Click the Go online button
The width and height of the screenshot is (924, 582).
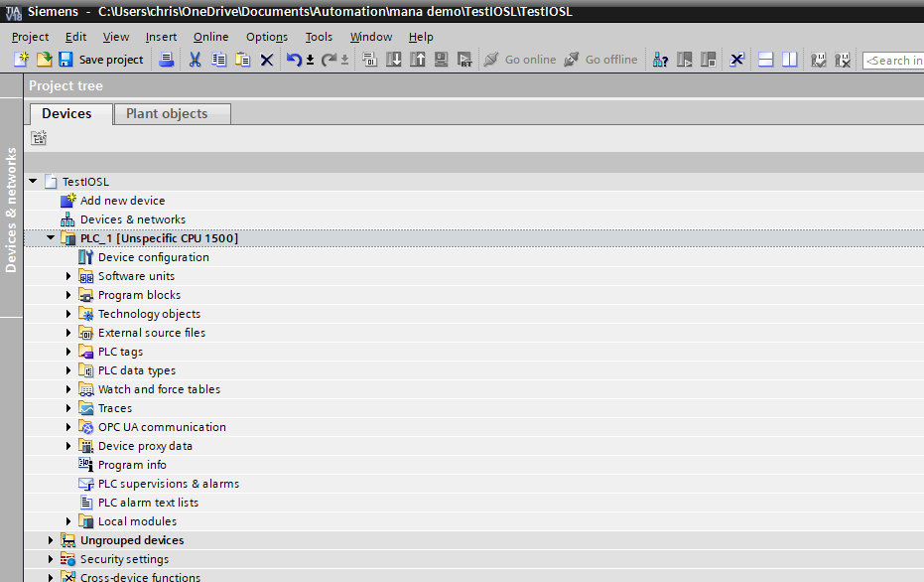point(519,60)
